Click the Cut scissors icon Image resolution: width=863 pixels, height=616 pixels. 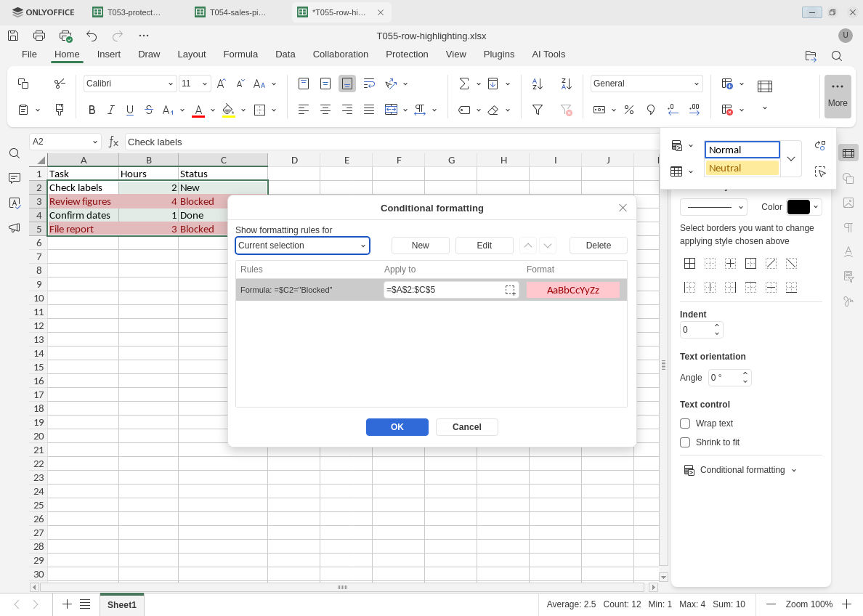(60, 83)
